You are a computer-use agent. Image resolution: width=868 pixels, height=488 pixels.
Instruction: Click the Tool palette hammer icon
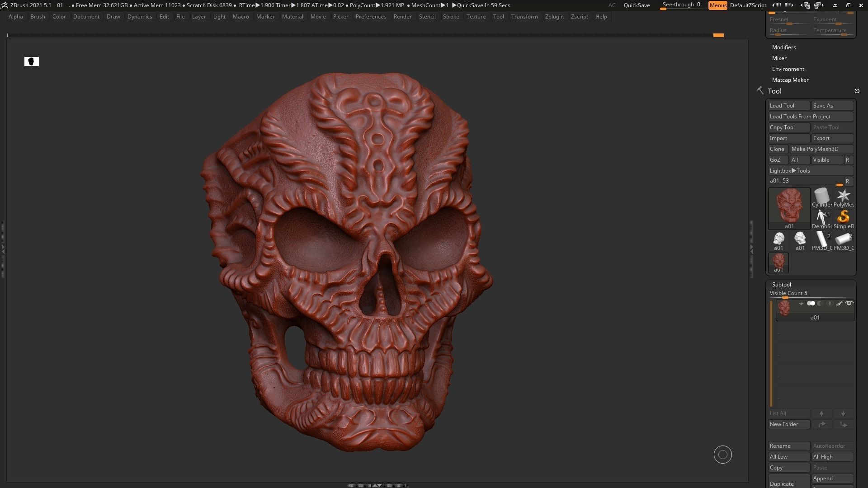coord(760,91)
